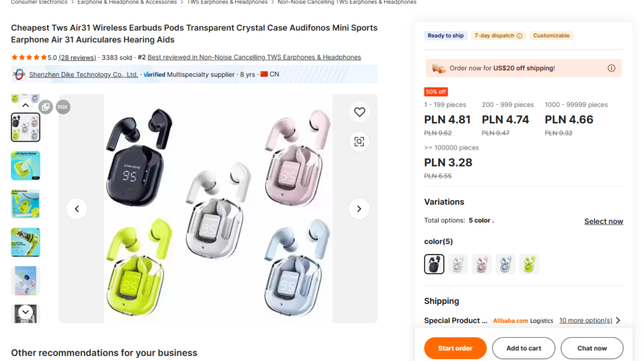Pick the green earbuds color variant
The height and width of the screenshot is (361, 644).
click(529, 264)
